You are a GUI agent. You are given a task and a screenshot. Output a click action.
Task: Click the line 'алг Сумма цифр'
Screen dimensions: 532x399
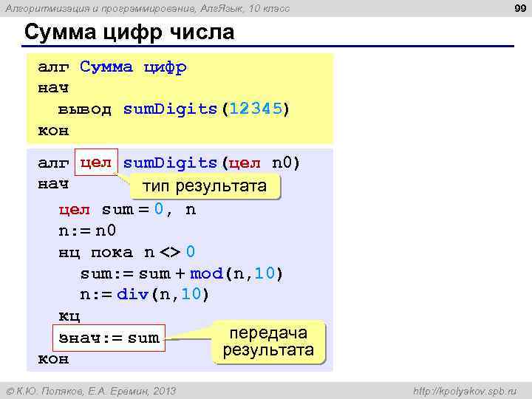(112, 66)
